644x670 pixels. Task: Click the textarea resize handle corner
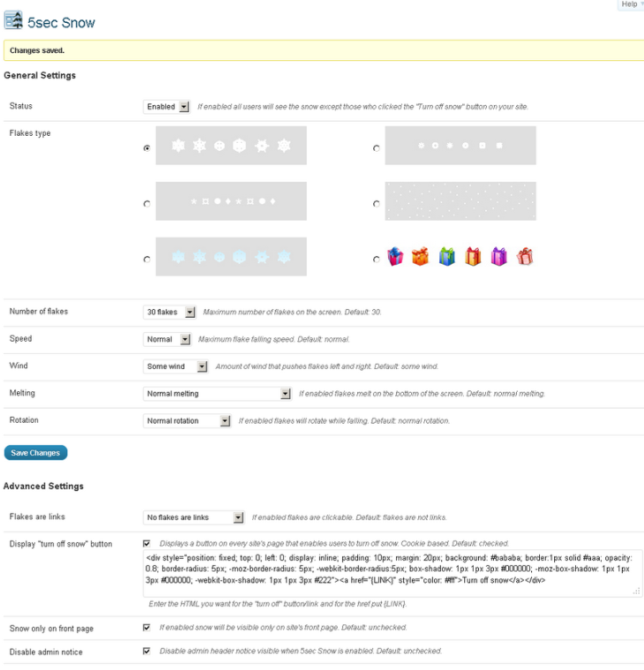[637, 591]
